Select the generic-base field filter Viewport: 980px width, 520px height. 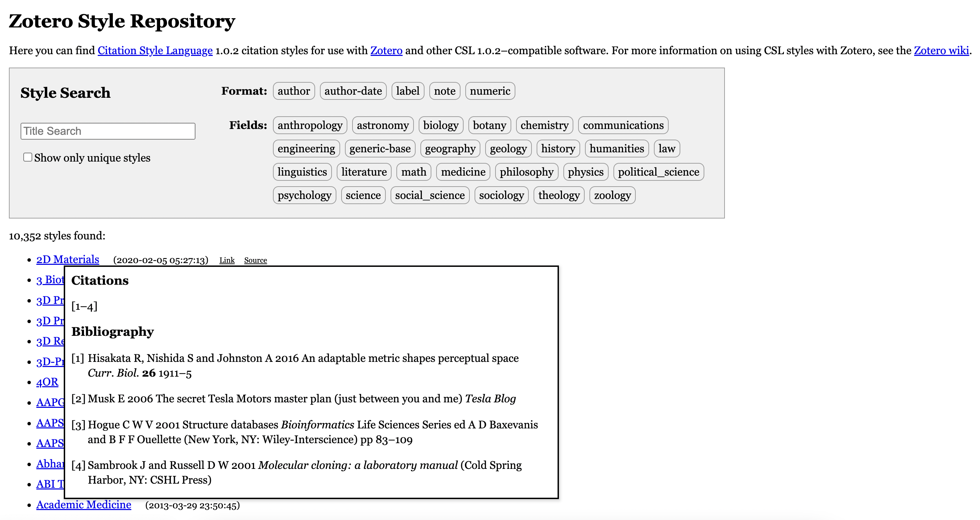point(380,149)
